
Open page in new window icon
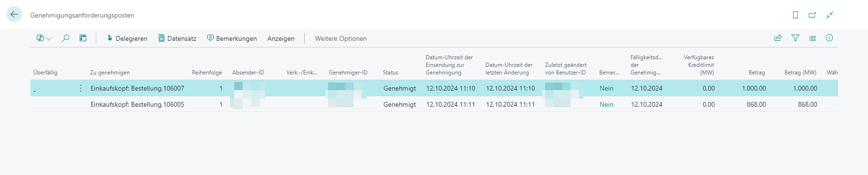coord(812,15)
